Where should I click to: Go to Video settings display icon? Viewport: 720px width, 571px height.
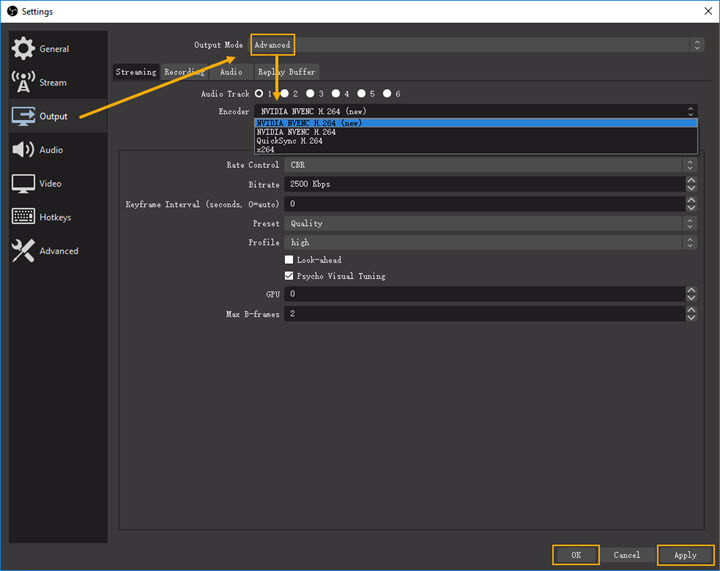[x=22, y=184]
